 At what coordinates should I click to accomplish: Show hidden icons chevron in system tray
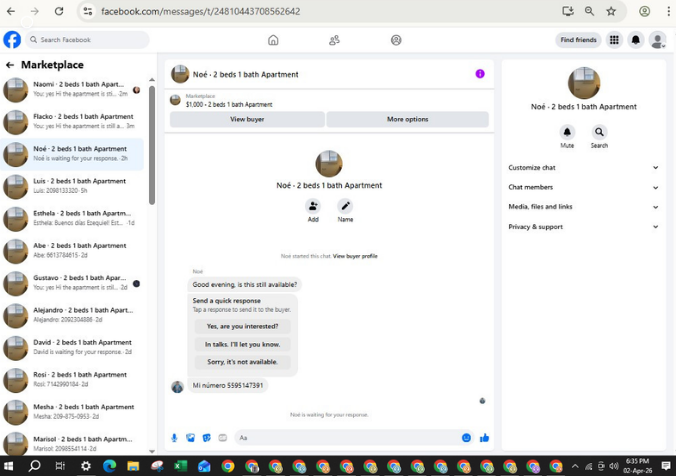pos(575,466)
